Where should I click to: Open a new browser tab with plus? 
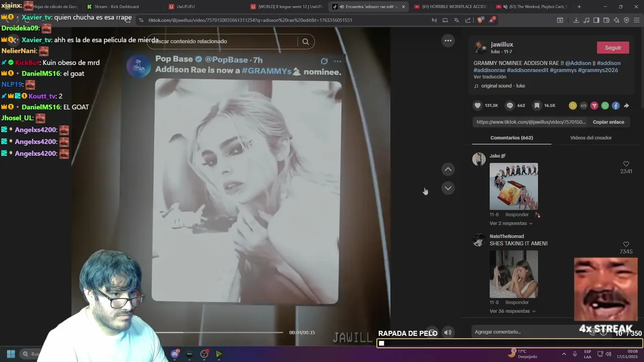tap(579, 7)
